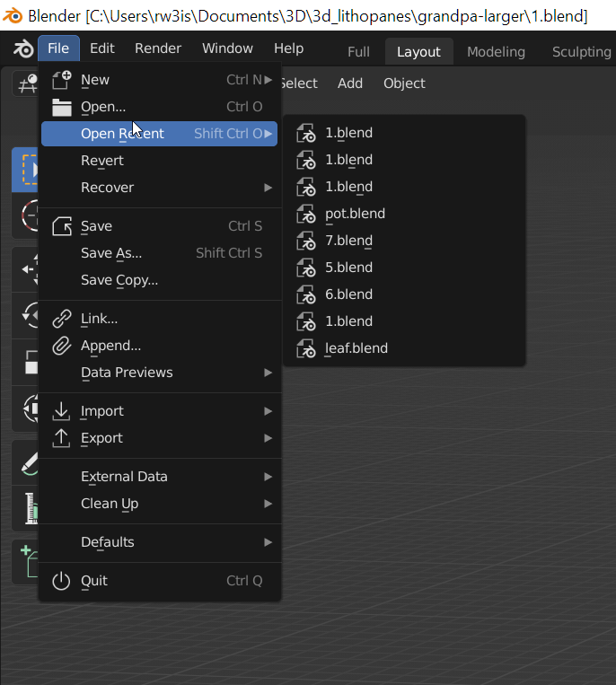Click the Quit power icon
This screenshot has height=685, width=616.
tap(61, 581)
